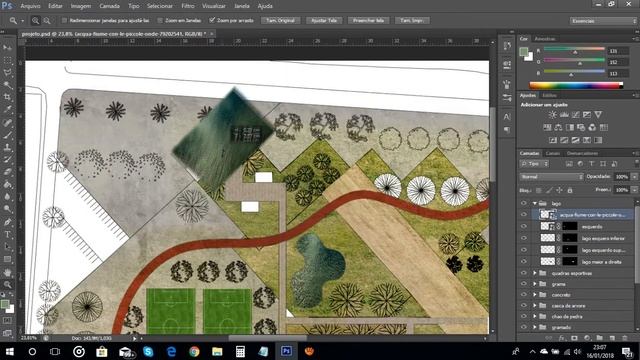Expand the 'grama' group
The image size is (640, 360).
coord(535,284)
